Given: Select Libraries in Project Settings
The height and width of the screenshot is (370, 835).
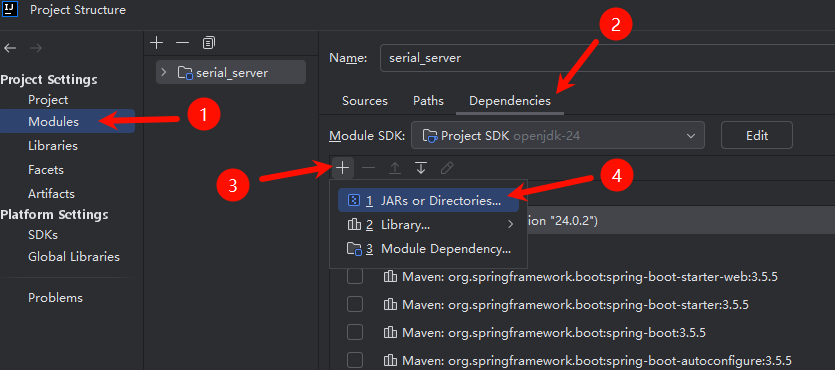Looking at the screenshot, I should tap(53, 145).
